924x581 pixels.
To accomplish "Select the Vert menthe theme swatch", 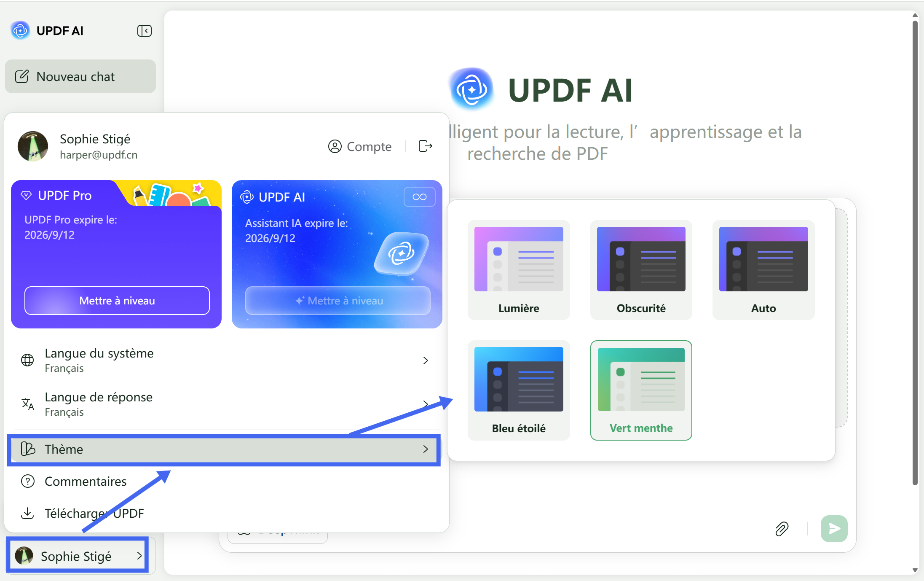I will tap(640, 390).
